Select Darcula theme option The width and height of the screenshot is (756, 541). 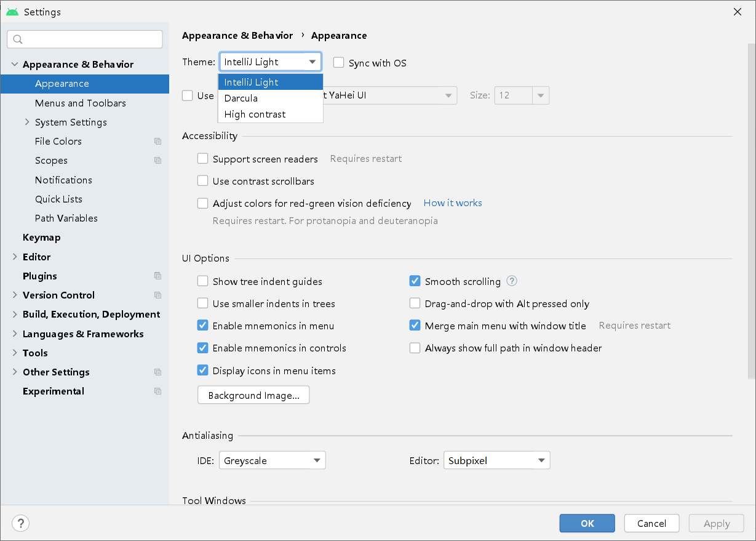(271, 98)
